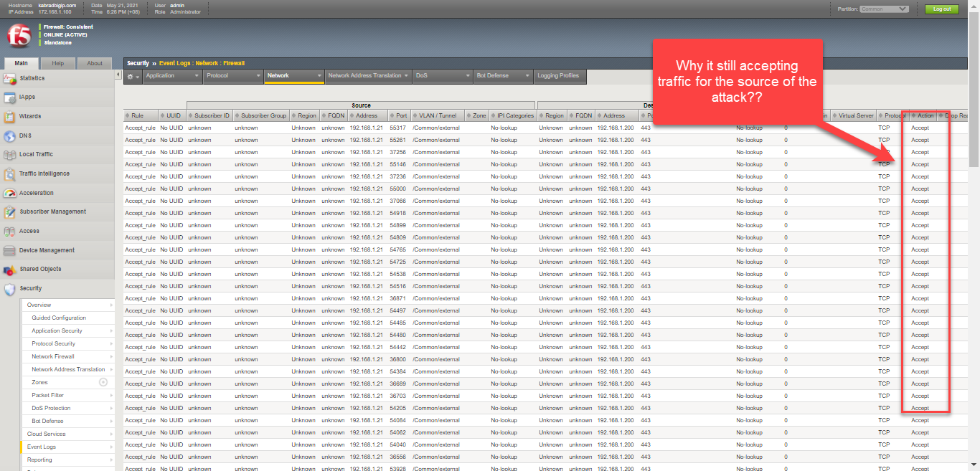Click the Security shield icon
980x471 pixels.
coord(9,289)
